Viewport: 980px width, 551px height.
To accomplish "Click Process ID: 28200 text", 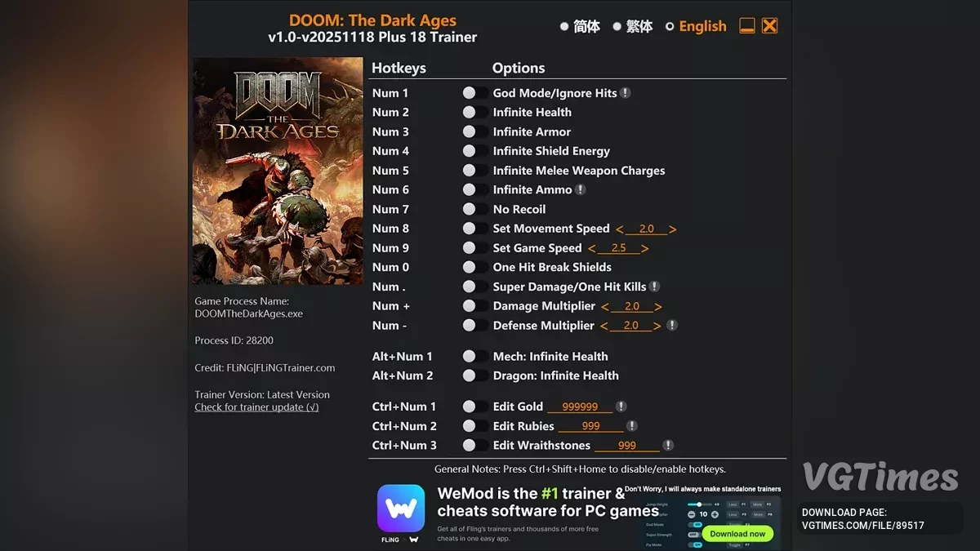I will click(x=234, y=340).
